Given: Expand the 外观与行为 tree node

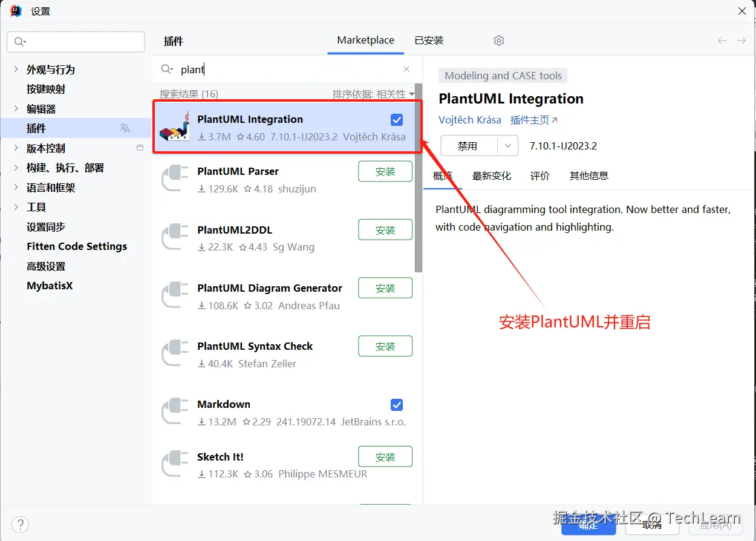Looking at the screenshot, I should [x=16, y=70].
